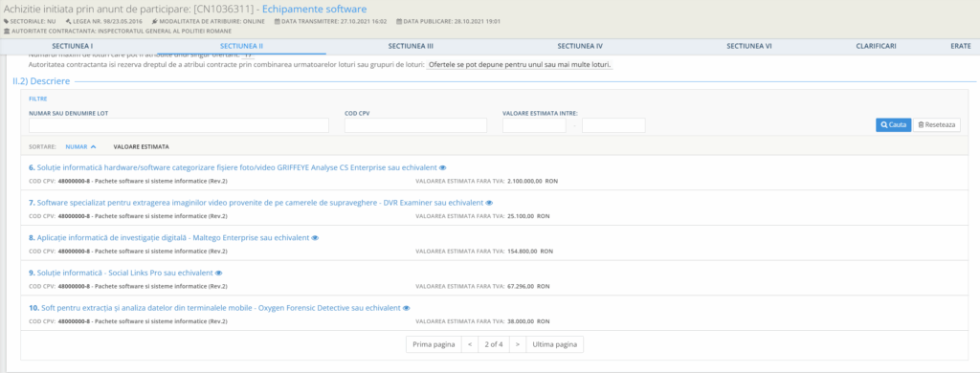Image resolution: width=980 pixels, height=373 pixels.
Task: Click the Reseteaza filters button
Action: (x=937, y=125)
